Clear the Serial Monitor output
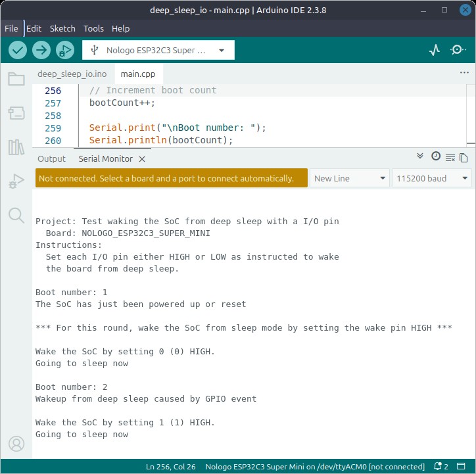Image resolution: width=476 pixels, height=474 pixels. pos(450,158)
